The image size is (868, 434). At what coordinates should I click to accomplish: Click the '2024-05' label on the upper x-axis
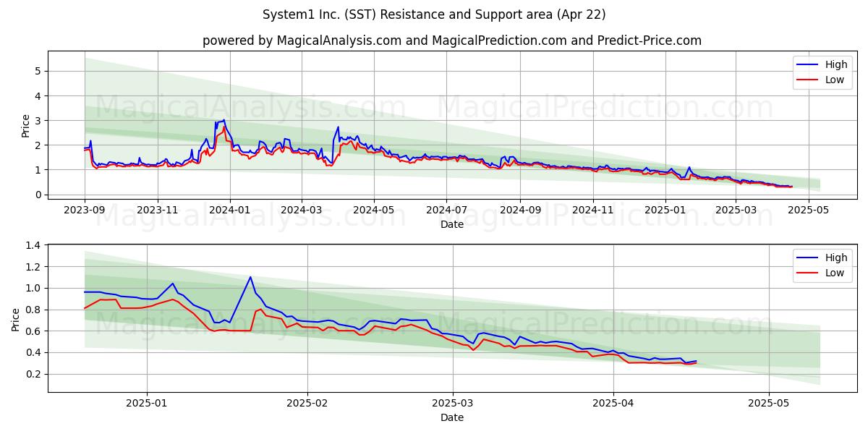(374, 210)
